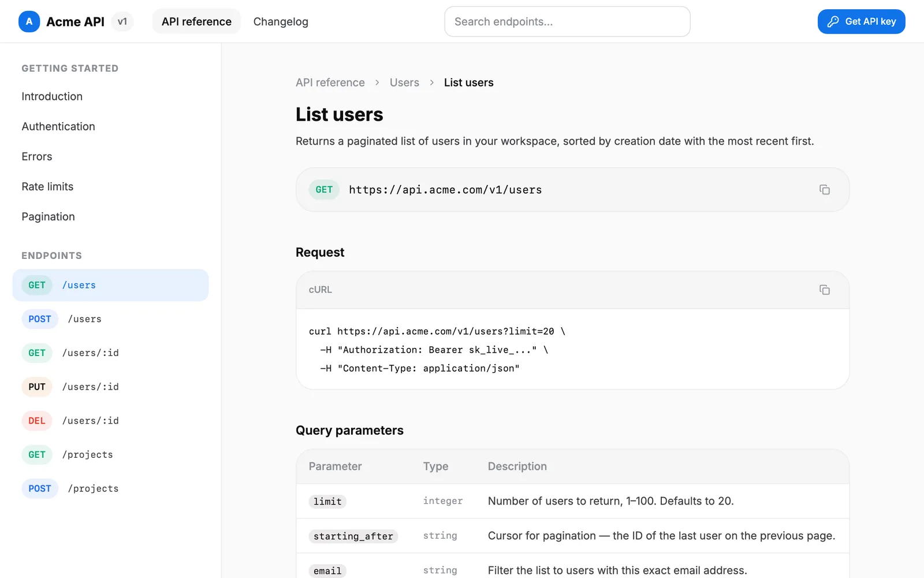
Task: Select the GET /users/:id endpoint
Action: 110,353
